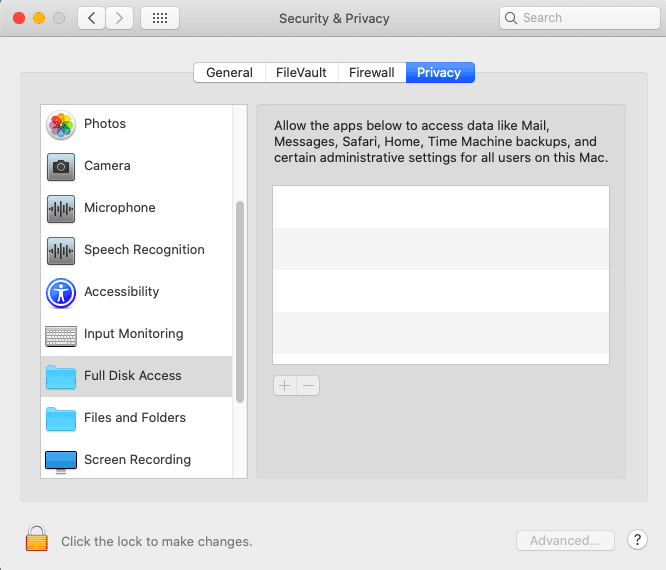The height and width of the screenshot is (570, 666).
Task: Click the minus button to remove app
Action: (308, 386)
